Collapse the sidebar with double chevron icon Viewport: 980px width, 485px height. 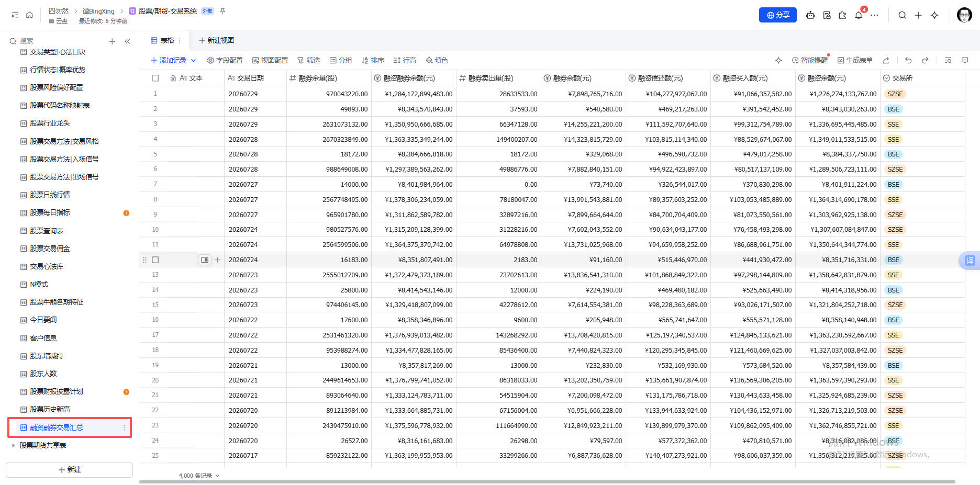click(x=127, y=41)
